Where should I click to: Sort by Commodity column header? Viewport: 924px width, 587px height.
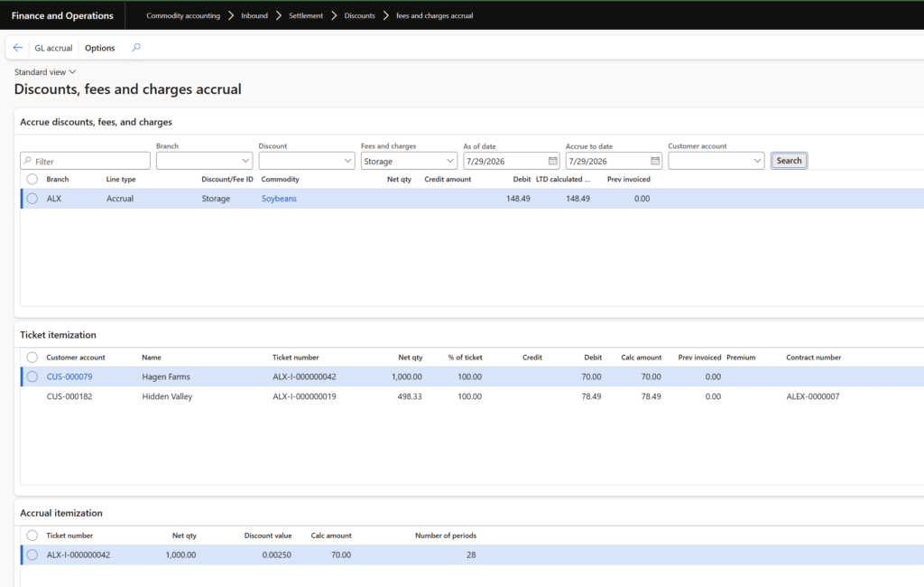tap(280, 179)
